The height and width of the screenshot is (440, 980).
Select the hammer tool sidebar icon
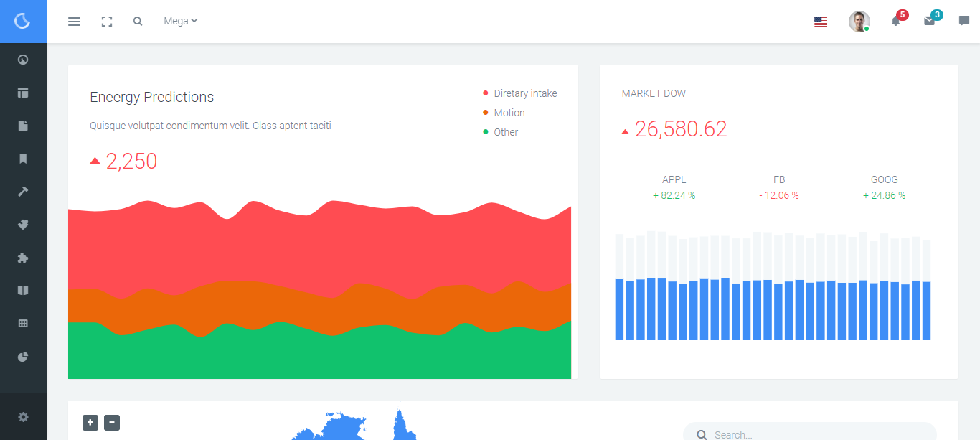click(23, 192)
